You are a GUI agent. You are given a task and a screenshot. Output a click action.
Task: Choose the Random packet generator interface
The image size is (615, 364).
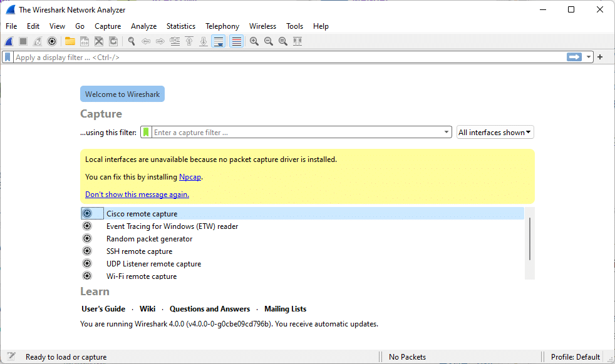pyautogui.click(x=149, y=238)
